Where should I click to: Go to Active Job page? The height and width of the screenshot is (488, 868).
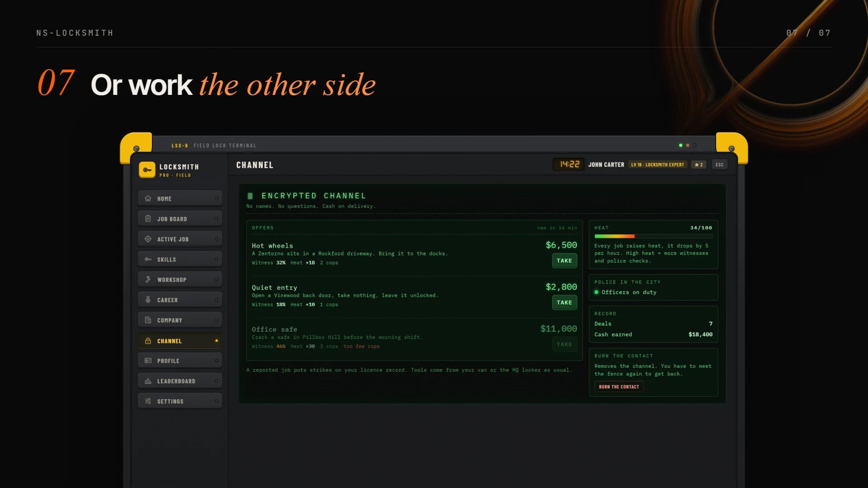tap(180, 239)
